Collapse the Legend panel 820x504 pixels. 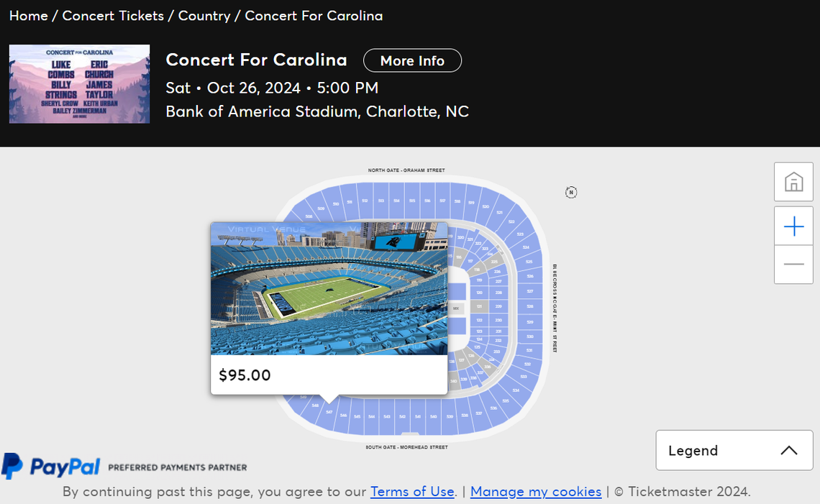click(x=734, y=450)
